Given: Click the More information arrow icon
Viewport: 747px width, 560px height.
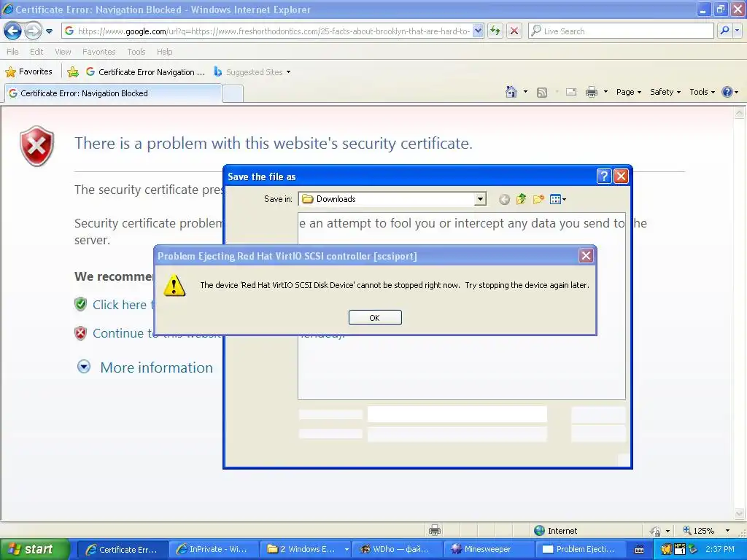Looking at the screenshot, I should click(84, 367).
